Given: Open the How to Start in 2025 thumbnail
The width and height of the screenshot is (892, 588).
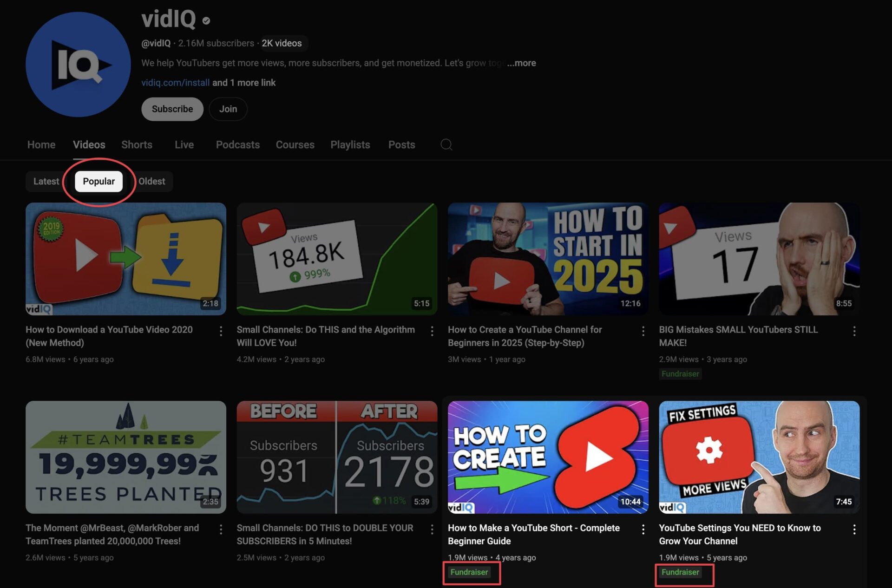Looking at the screenshot, I should point(548,259).
